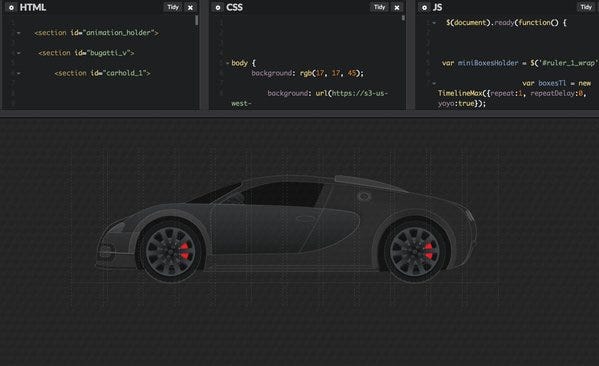Collapse the animation_holder section fold arrow

[19, 33]
